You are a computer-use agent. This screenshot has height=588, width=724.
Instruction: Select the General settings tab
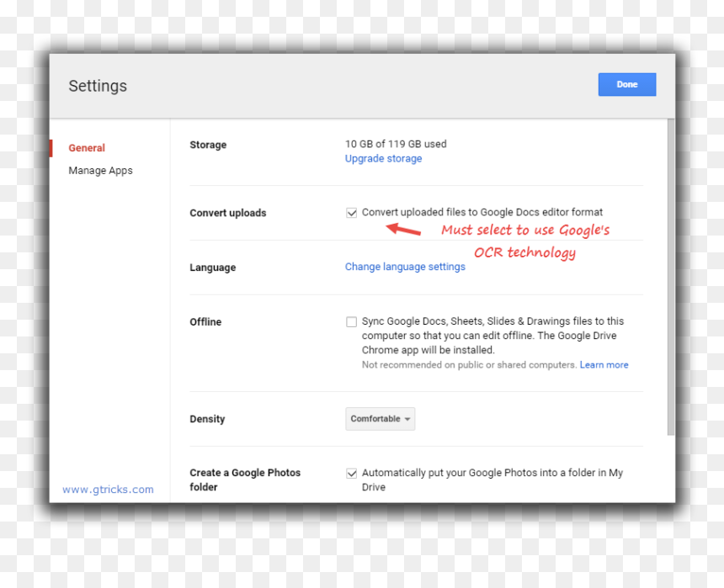coord(87,148)
